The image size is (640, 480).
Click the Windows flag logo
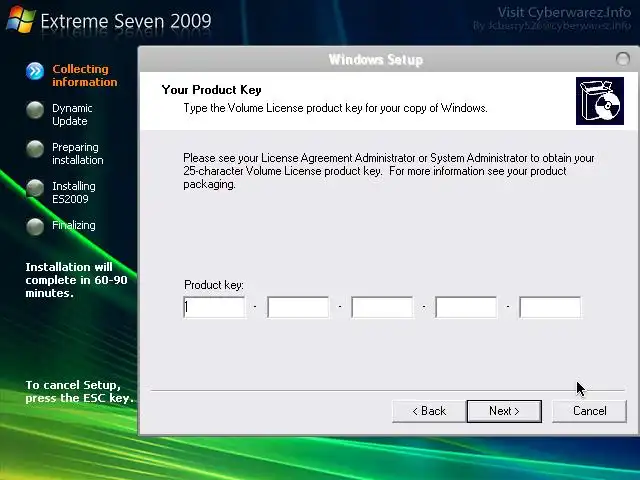click(20, 19)
